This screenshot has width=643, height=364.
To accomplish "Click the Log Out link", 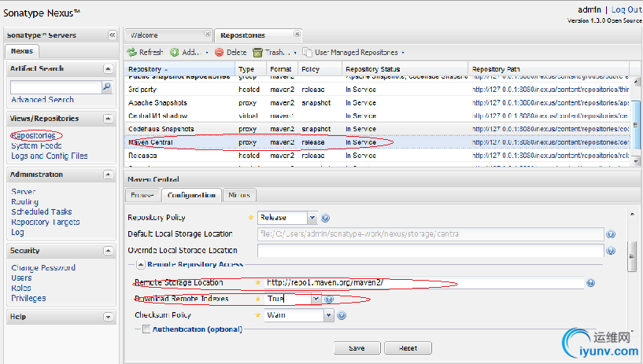I will click(x=626, y=9).
